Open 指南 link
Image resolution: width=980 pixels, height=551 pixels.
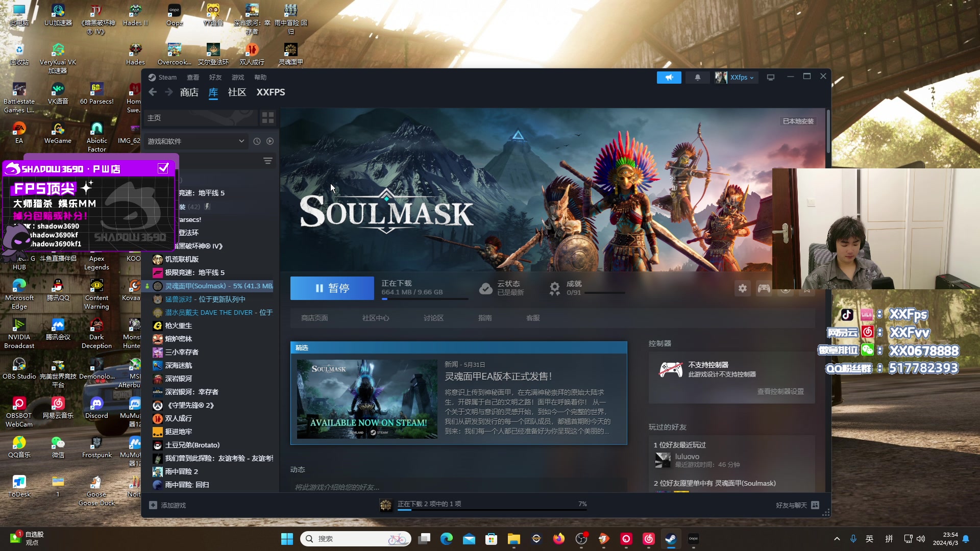point(485,318)
